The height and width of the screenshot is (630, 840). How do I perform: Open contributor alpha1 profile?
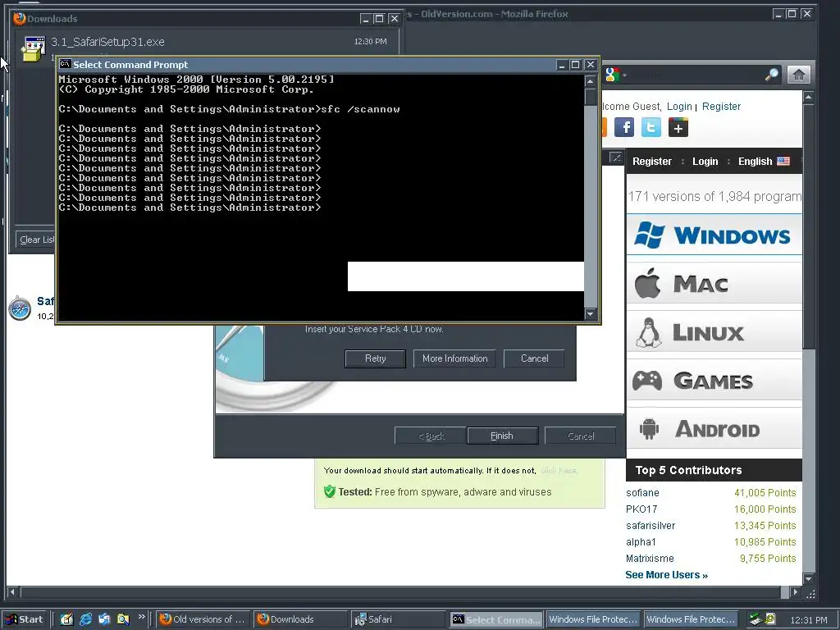641,541
